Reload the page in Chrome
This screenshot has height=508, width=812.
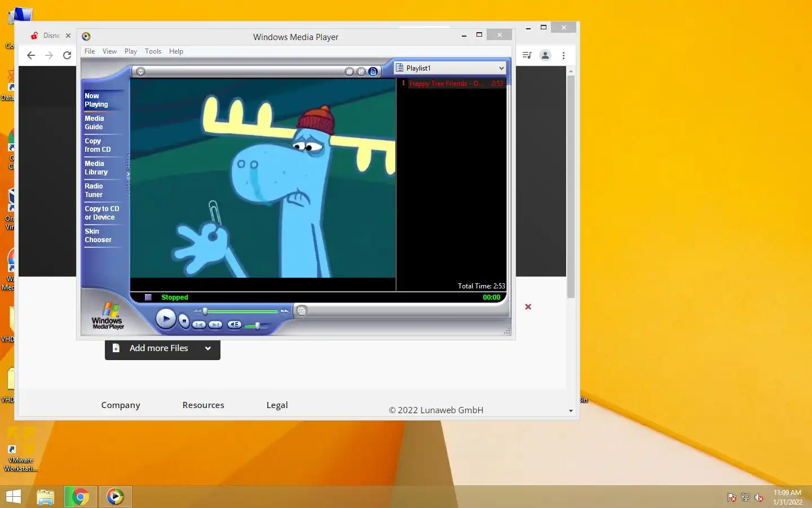(67, 55)
